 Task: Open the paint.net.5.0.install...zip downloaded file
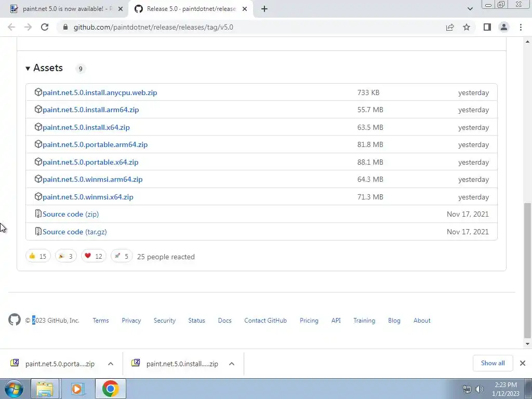pos(175,364)
